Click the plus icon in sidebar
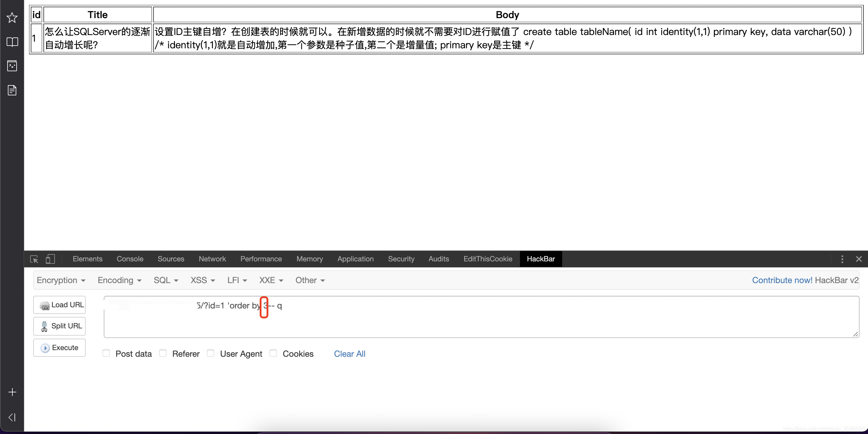This screenshot has width=868, height=434. [x=12, y=392]
